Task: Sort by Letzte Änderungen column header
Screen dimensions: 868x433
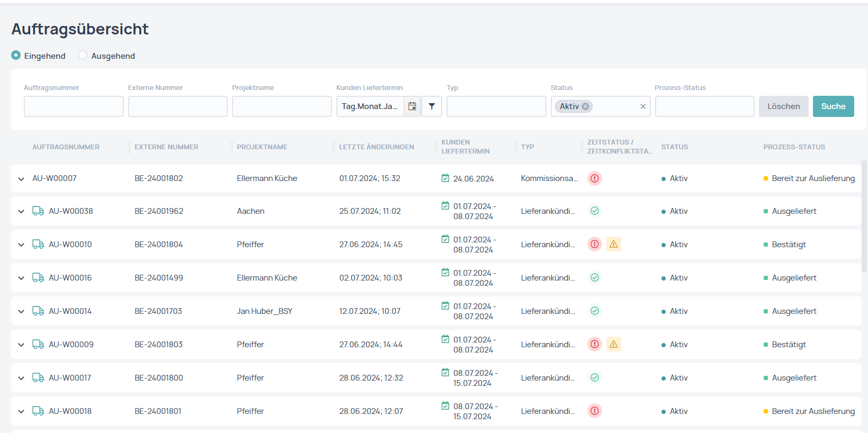Action: [x=377, y=147]
